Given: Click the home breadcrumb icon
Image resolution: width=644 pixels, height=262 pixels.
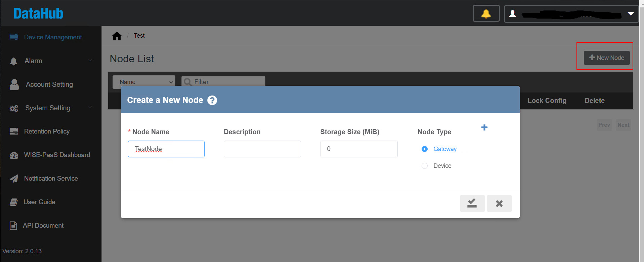Looking at the screenshot, I should (117, 36).
